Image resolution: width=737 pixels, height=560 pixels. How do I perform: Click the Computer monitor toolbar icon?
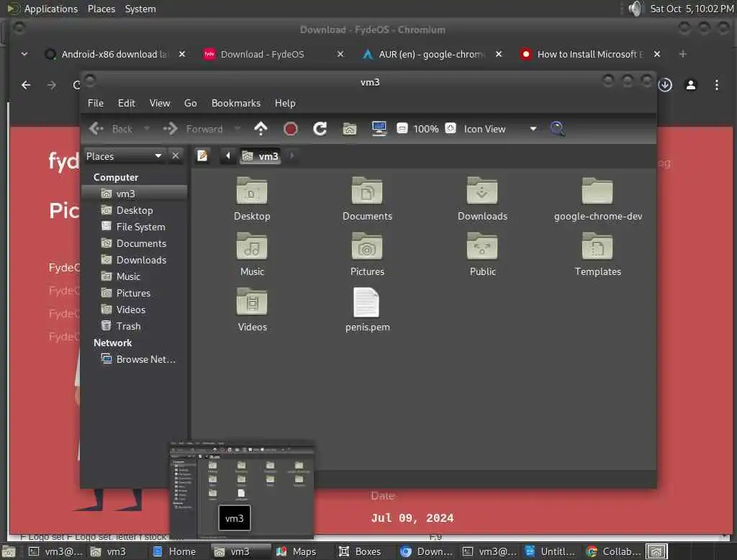point(379,128)
